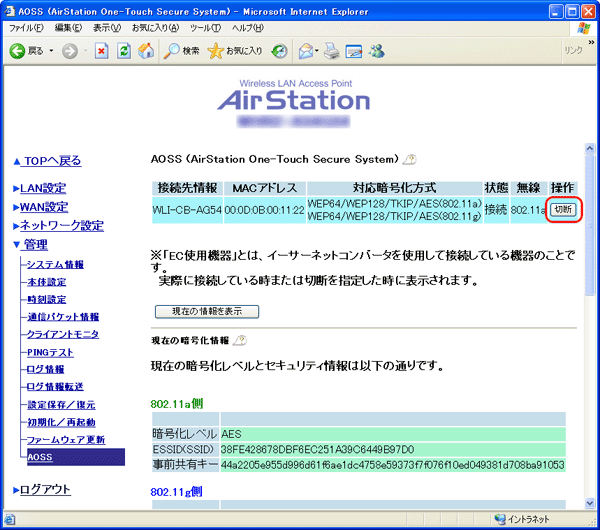Screen dimensions: 600x530
Task: Open the 本体設定 page
Action: coord(47,282)
